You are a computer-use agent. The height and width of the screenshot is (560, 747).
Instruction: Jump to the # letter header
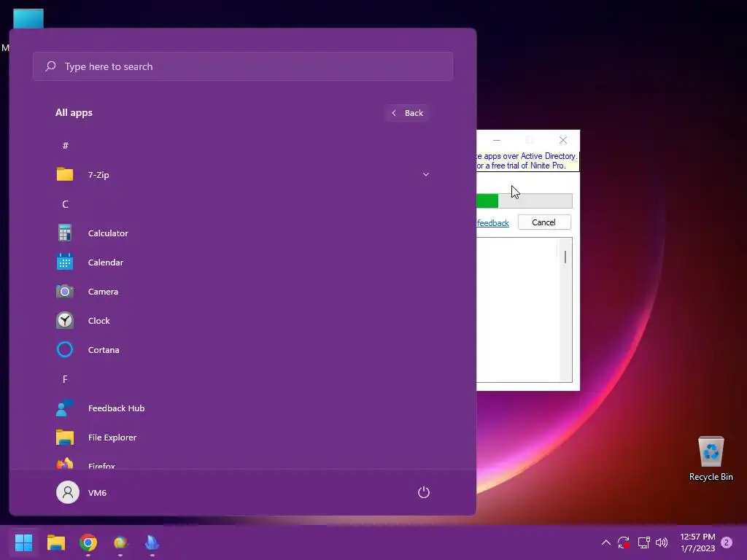(x=65, y=146)
